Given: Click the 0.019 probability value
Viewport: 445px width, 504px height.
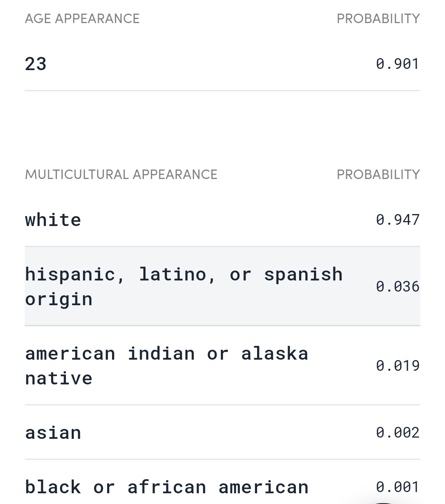Looking at the screenshot, I should point(398,365).
